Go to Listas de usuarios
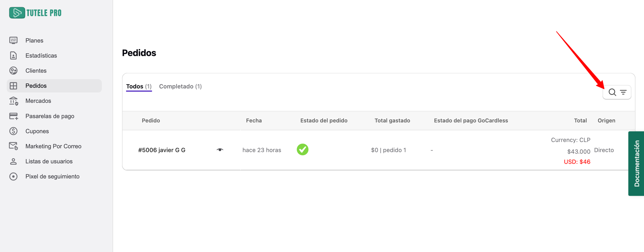The width and height of the screenshot is (644, 252). coord(49,161)
